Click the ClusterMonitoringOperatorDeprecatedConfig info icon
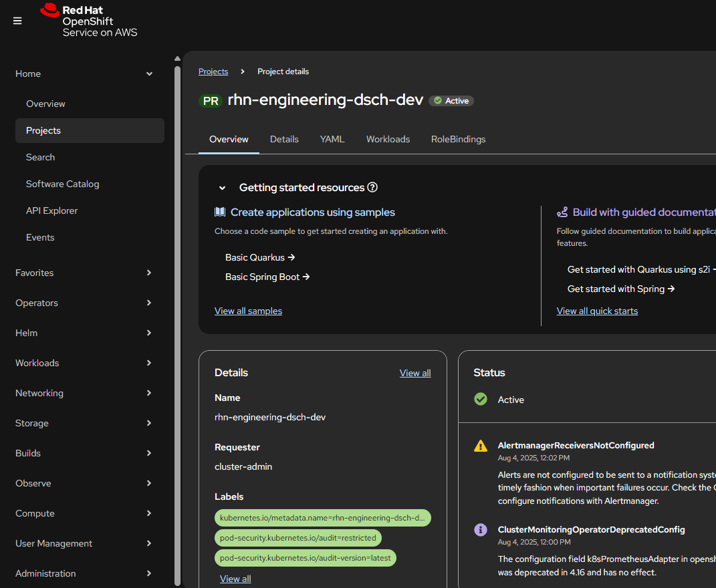716x588 pixels. 480,530
